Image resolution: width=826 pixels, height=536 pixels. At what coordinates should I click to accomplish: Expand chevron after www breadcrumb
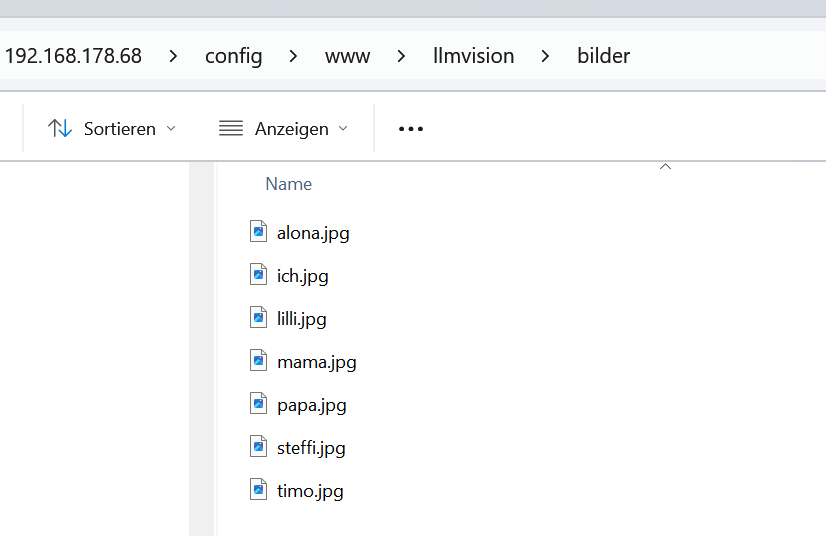point(401,56)
